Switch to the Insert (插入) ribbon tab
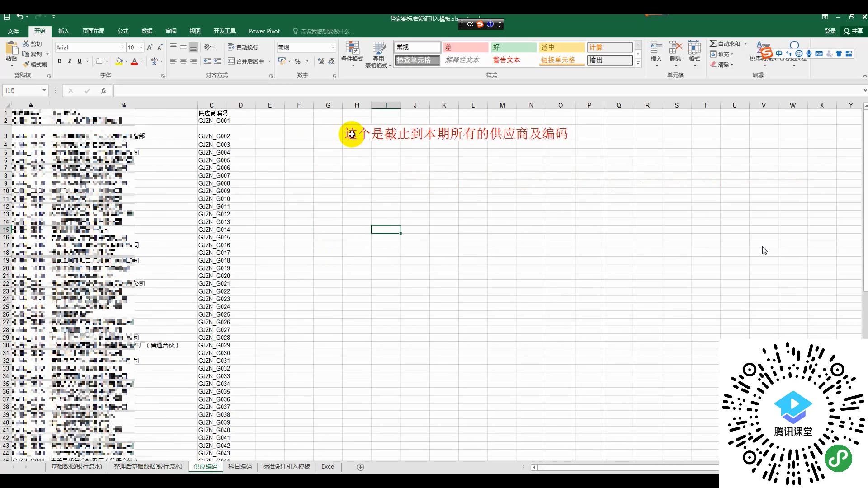Viewport: 868px width, 488px height. coord(64,31)
